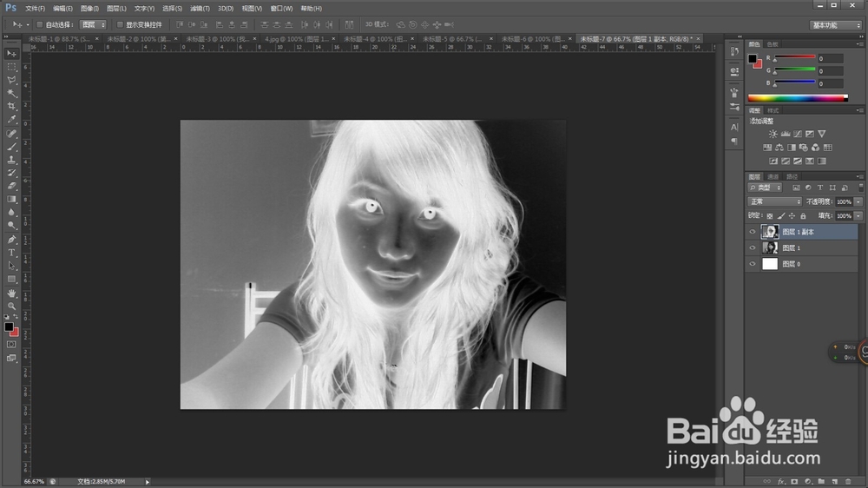Switch to 4.jpg document tab
This screenshot has width=868, height=488.
[x=296, y=39]
